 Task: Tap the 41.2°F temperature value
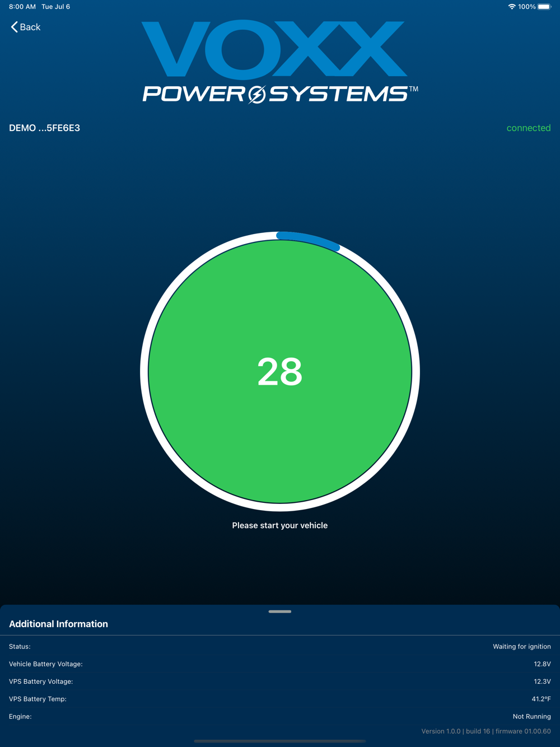(541, 699)
